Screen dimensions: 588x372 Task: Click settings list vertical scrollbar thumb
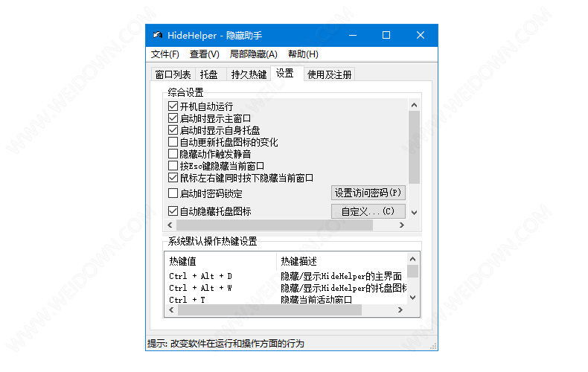coord(414,147)
